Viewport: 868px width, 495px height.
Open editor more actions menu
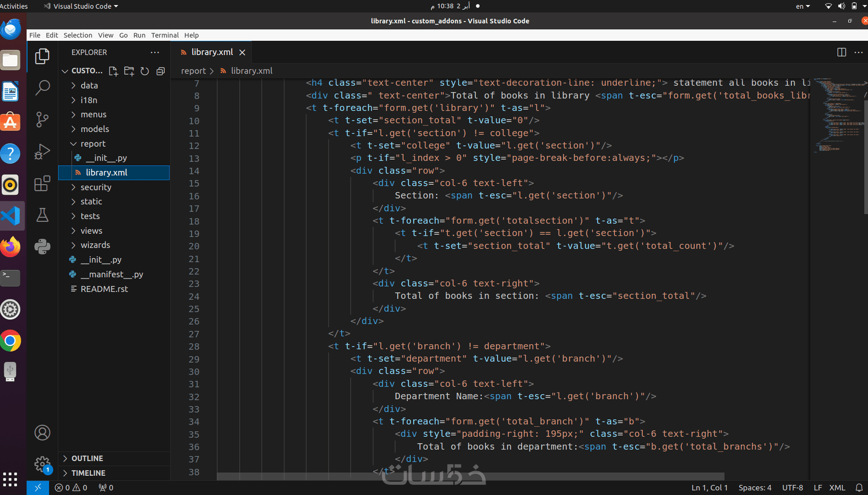[858, 52]
